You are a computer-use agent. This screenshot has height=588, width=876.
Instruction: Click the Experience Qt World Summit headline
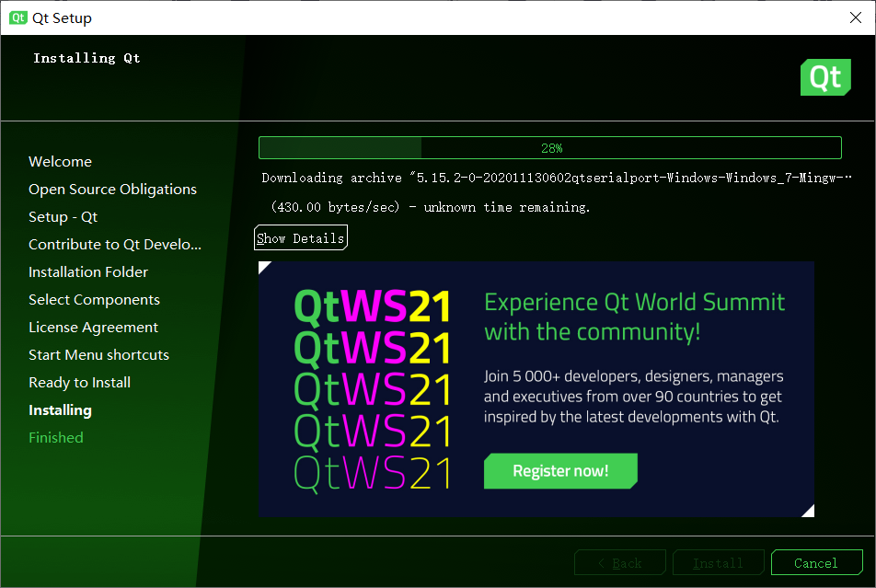point(634,317)
